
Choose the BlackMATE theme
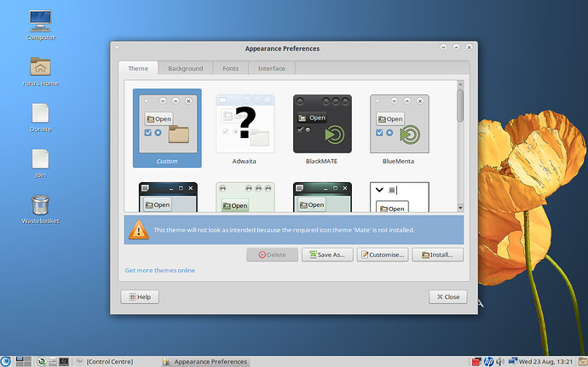pyautogui.click(x=322, y=128)
